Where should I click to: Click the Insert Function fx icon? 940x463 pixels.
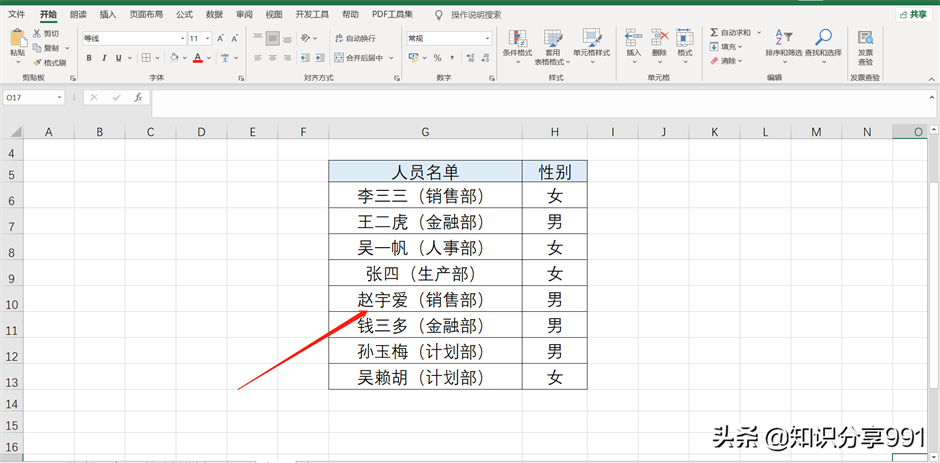tap(138, 97)
